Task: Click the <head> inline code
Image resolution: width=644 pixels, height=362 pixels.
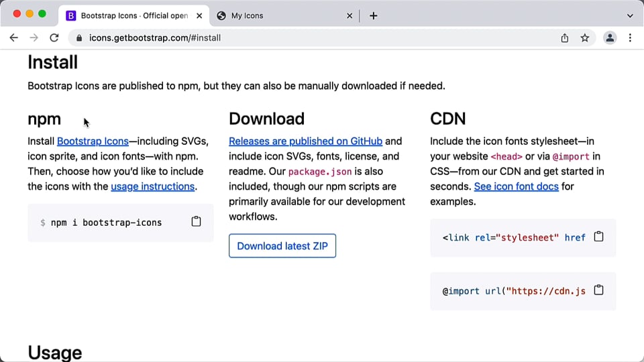Action: point(506,156)
